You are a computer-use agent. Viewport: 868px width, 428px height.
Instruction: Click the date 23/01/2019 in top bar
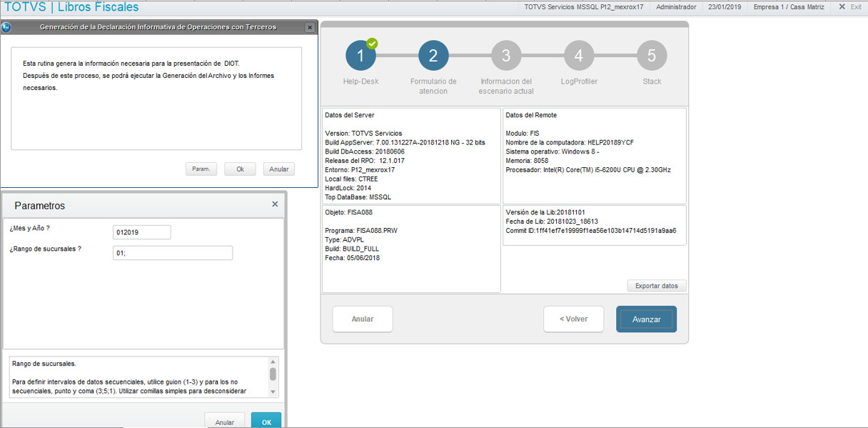[x=725, y=6]
